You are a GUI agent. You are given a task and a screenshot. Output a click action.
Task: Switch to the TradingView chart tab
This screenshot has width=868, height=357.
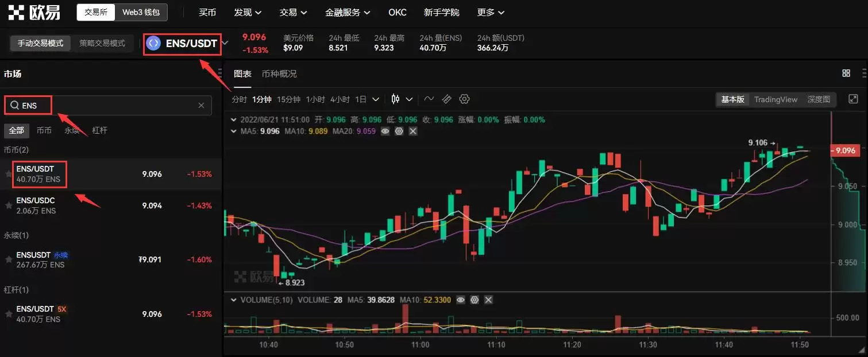pyautogui.click(x=776, y=99)
